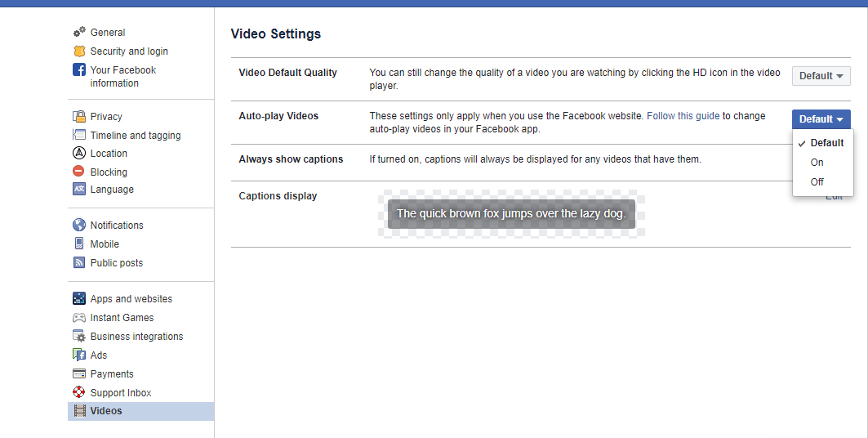Image resolution: width=868 pixels, height=438 pixels.
Task: Select Default in auto-play menu
Action: pos(822,143)
